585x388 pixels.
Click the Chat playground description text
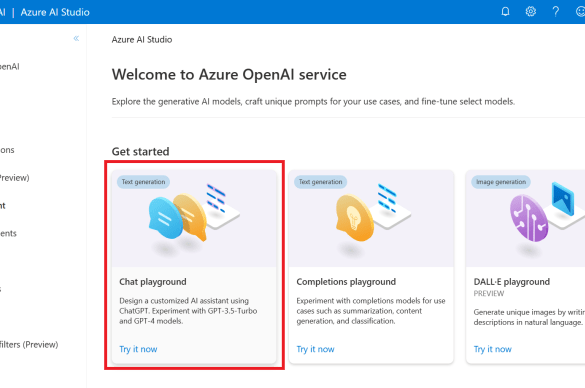(188, 311)
